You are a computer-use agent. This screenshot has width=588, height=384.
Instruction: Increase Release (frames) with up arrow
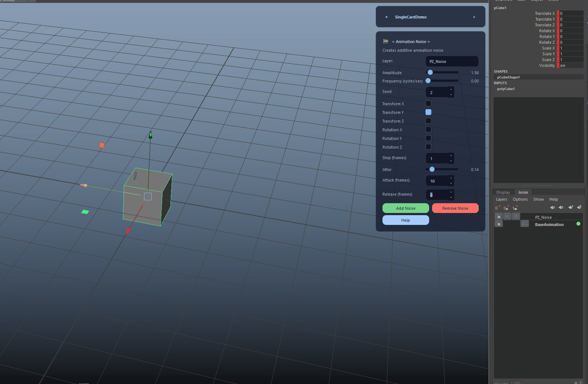coord(451,192)
